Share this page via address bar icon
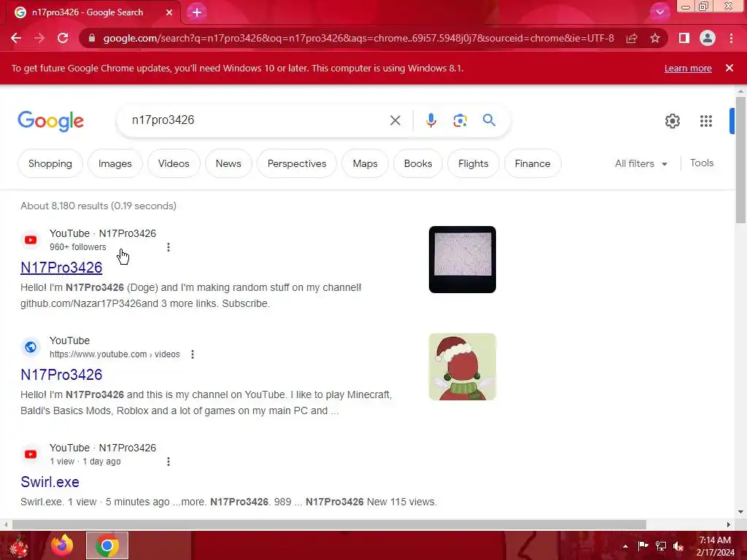Viewport: 747px width, 560px height. pyautogui.click(x=632, y=38)
